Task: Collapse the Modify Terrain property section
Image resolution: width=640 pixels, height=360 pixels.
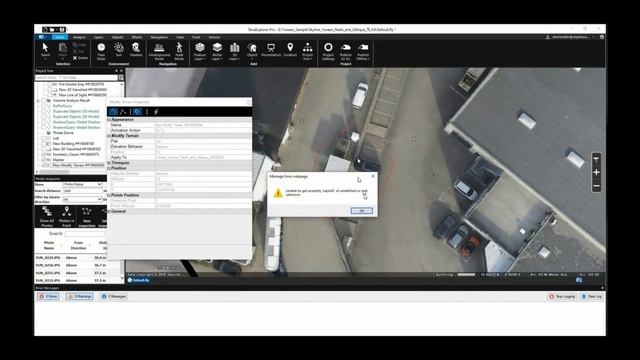Action: click(109, 136)
